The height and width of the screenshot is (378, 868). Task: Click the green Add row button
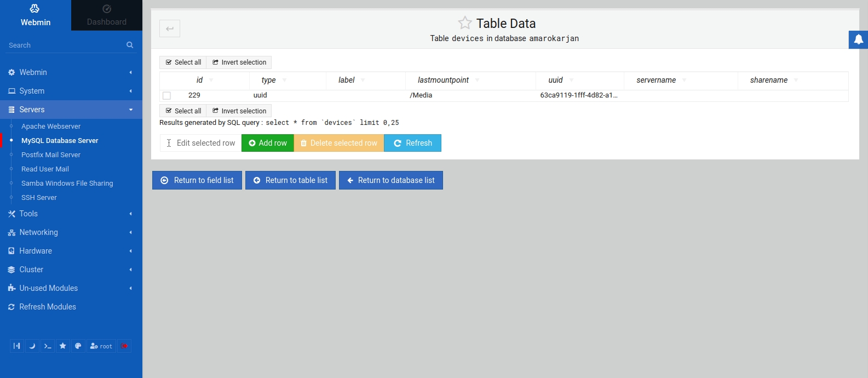click(x=268, y=143)
